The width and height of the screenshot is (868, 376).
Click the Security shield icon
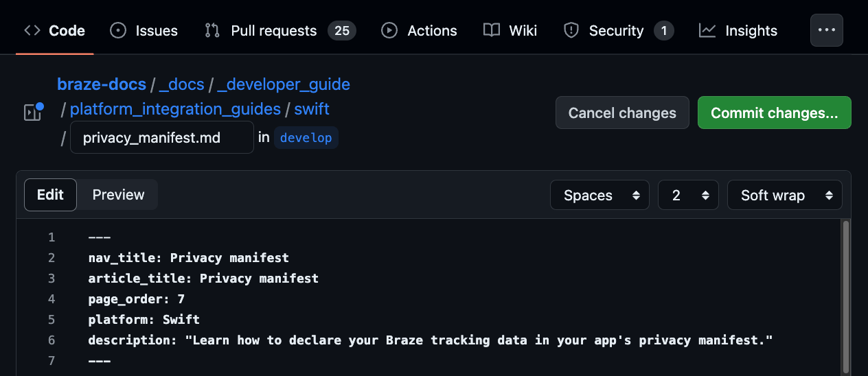tap(571, 30)
